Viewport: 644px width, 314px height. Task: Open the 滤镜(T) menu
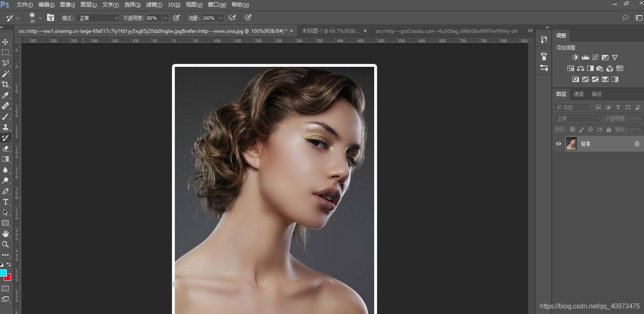pos(154,5)
